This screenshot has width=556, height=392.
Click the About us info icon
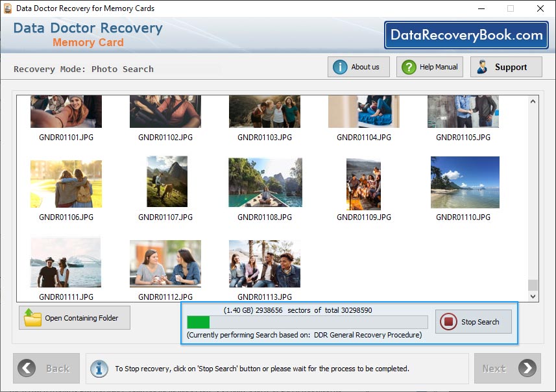pyautogui.click(x=339, y=67)
